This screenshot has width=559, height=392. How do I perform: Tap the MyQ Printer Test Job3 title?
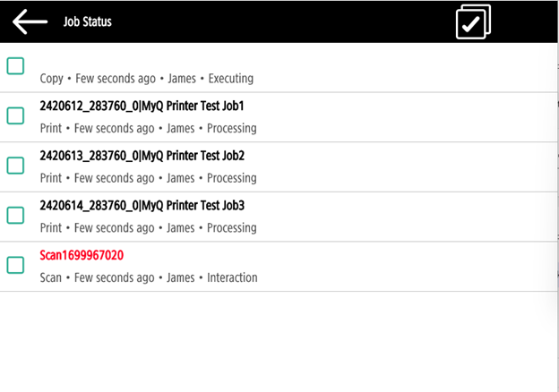tap(142, 206)
